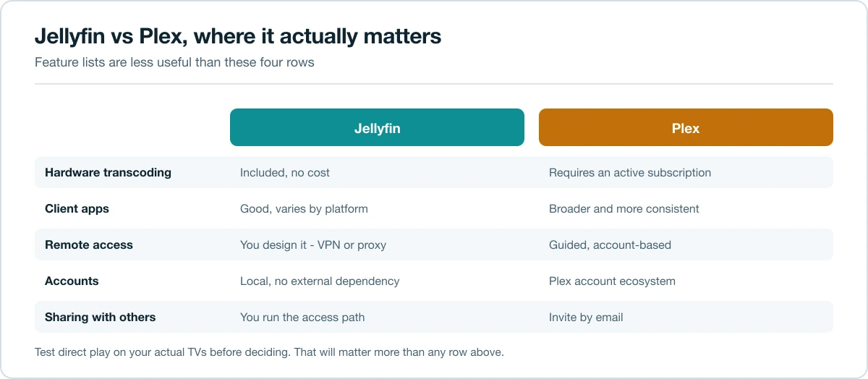Click the 'Requires an active subscription' cell

[630, 172]
